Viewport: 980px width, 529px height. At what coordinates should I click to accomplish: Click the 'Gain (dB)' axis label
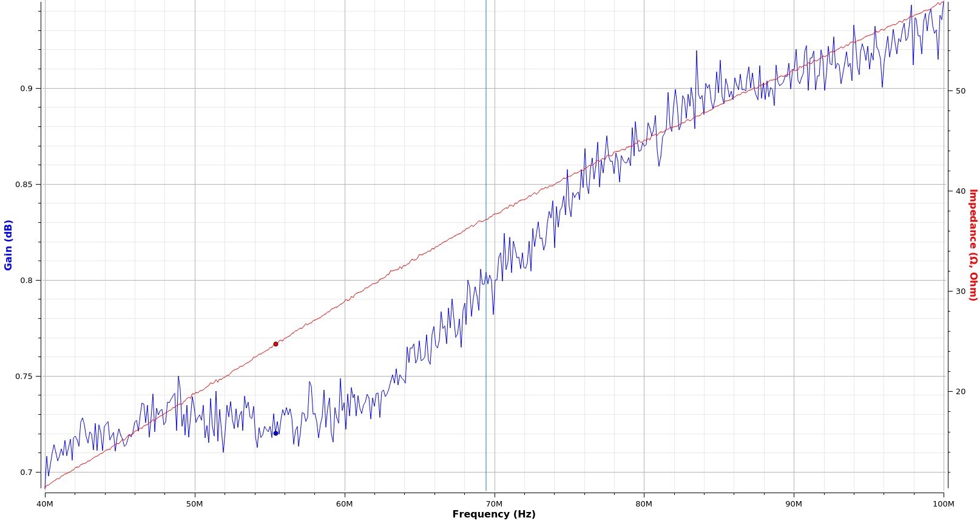coord(8,245)
